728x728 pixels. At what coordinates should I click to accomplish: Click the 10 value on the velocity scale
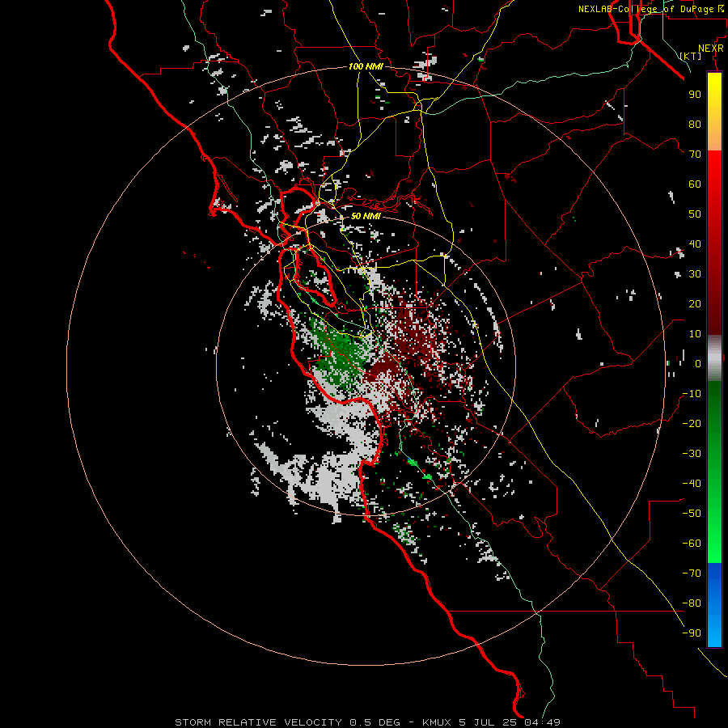pyautogui.click(x=695, y=334)
